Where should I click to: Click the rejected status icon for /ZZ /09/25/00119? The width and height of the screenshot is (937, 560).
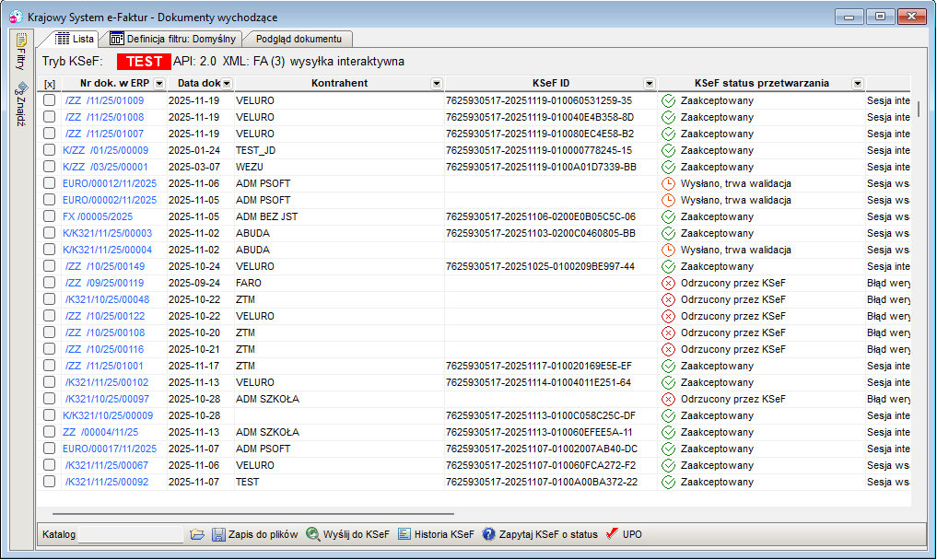coord(669,284)
